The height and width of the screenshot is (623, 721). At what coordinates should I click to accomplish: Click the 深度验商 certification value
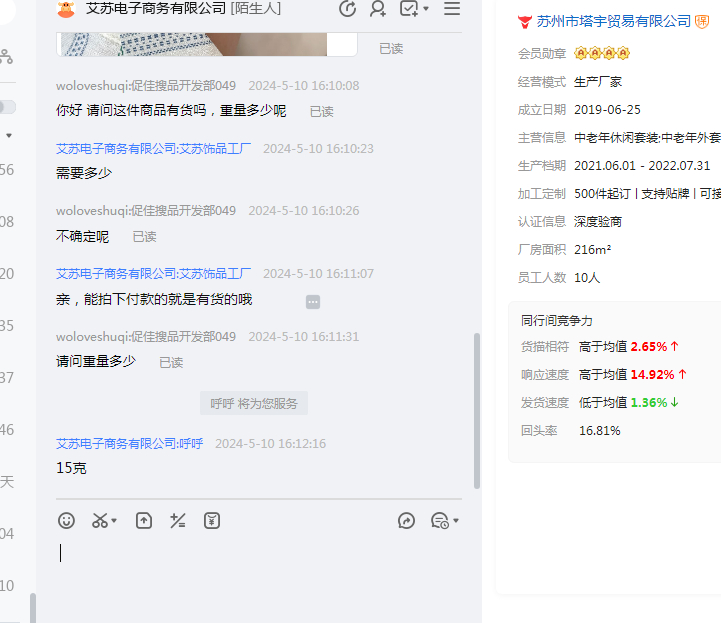pyautogui.click(x=598, y=222)
